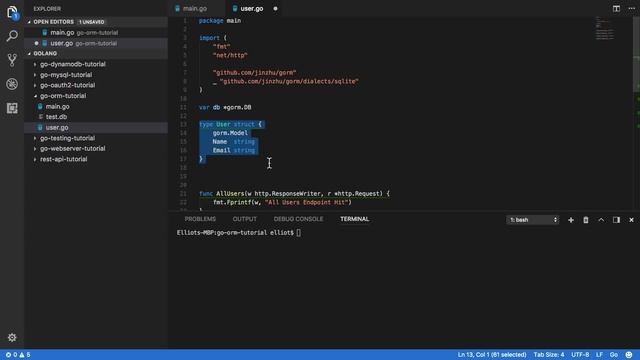Collapse the go-orm-tutorial folder

tap(35, 96)
